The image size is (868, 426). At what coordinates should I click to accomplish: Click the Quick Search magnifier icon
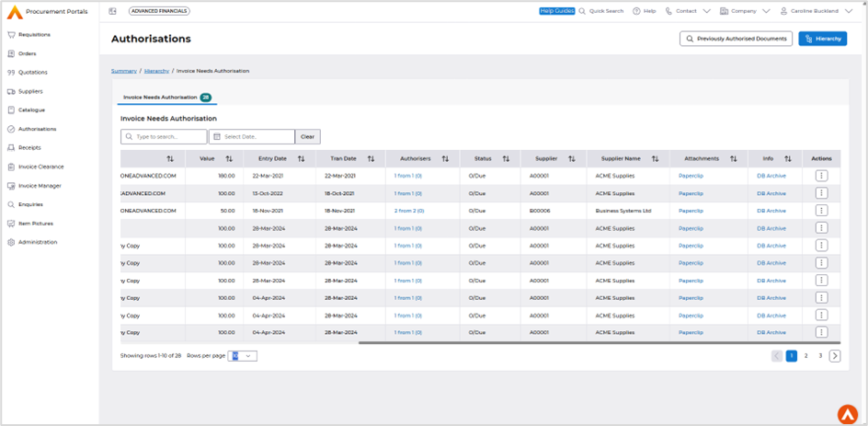[x=582, y=11]
